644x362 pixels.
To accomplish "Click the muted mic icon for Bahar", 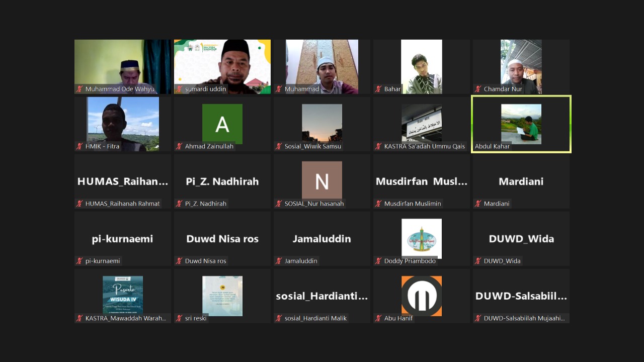I will [378, 89].
